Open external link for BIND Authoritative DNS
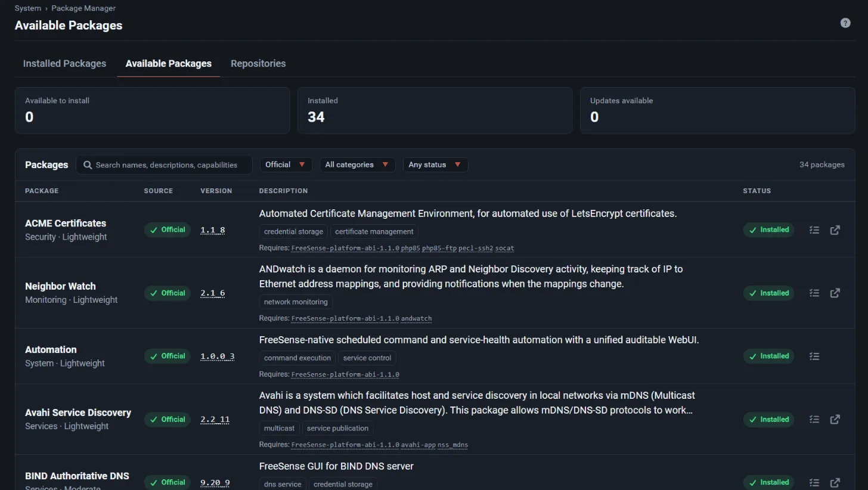 (x=835, y=482)
